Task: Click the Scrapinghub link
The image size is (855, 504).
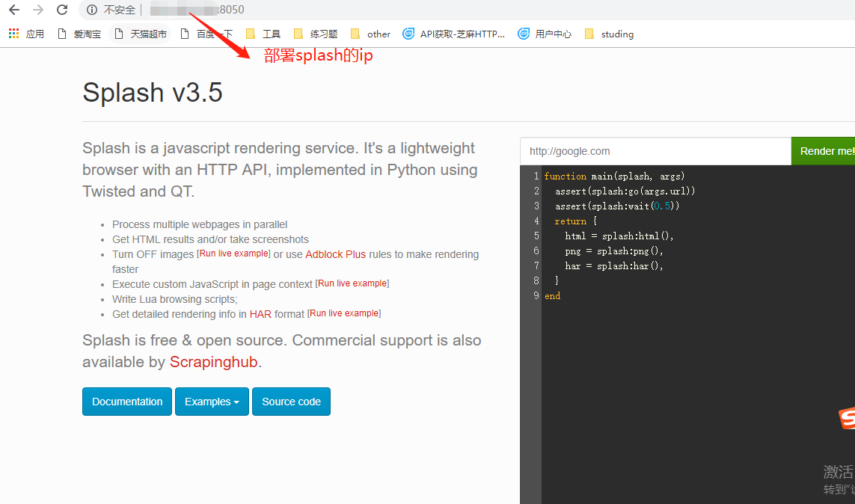Action: click(214, 361)
